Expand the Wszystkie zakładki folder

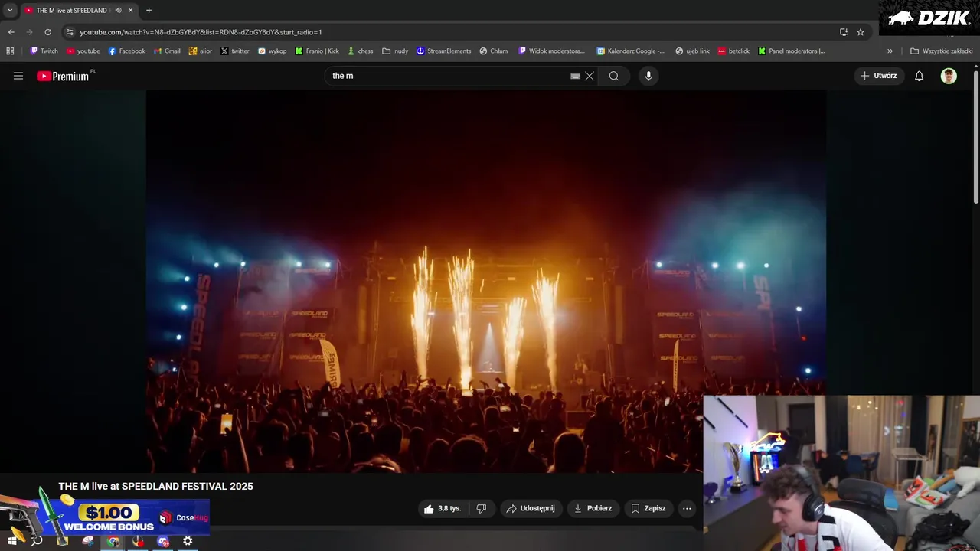point(941,51)
